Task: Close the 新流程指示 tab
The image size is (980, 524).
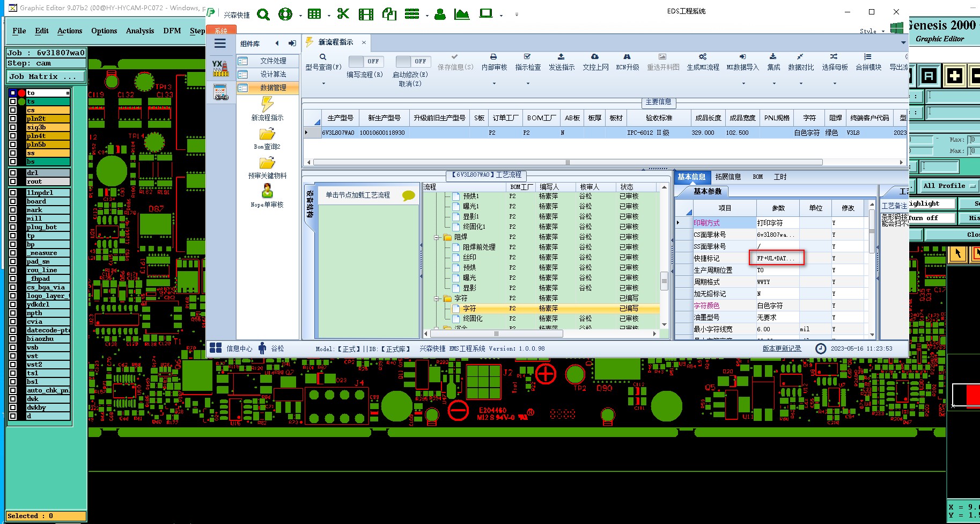Action: coord(364,42)
